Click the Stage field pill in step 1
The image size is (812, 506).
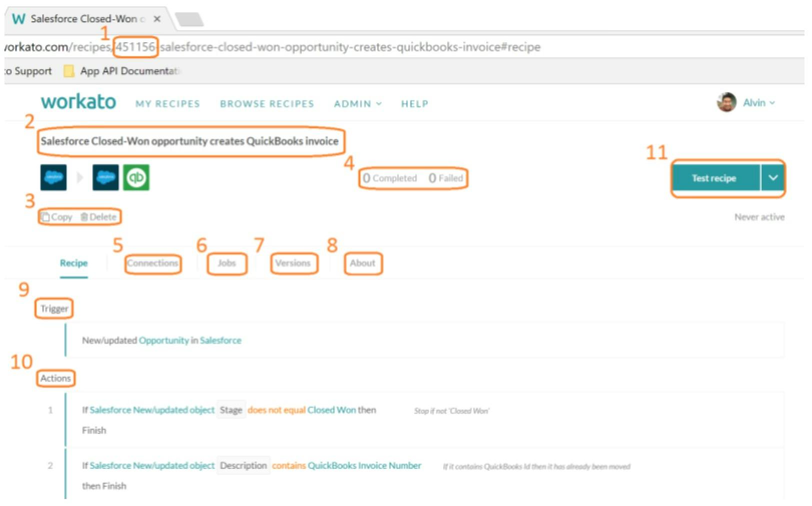[x=231, y=410]
